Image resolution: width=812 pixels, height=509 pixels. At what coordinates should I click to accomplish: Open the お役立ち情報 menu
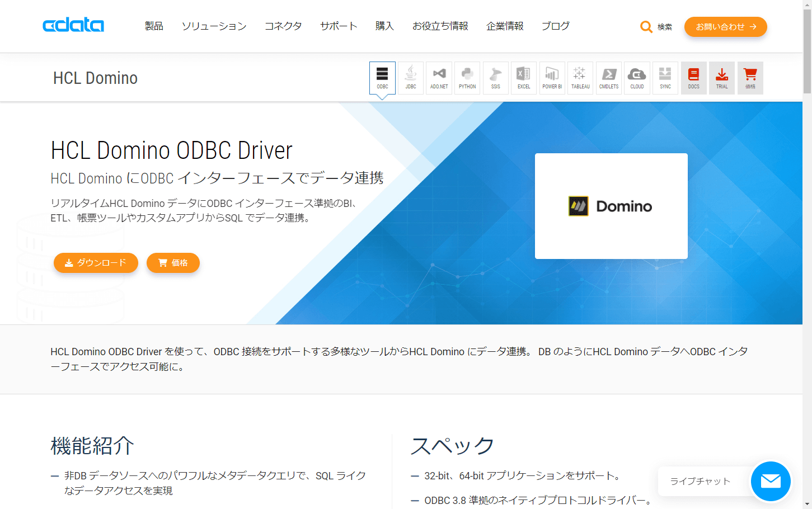click(440, 26)
